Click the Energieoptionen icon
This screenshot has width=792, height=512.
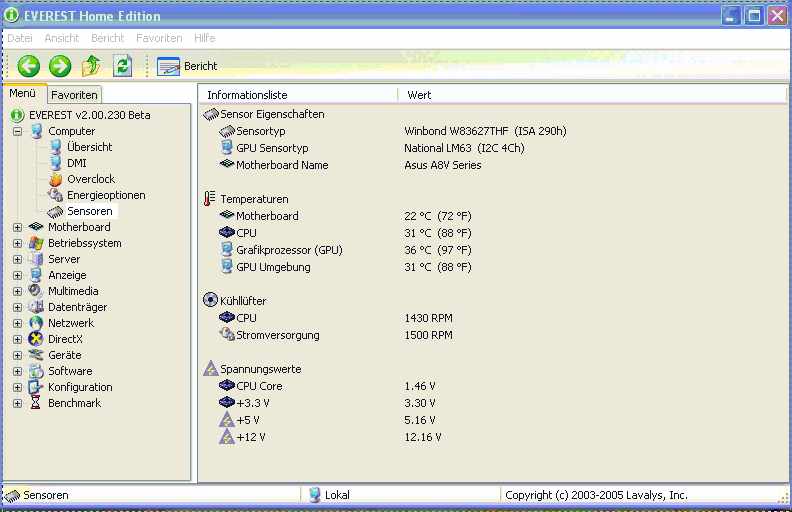coord(56,195)
